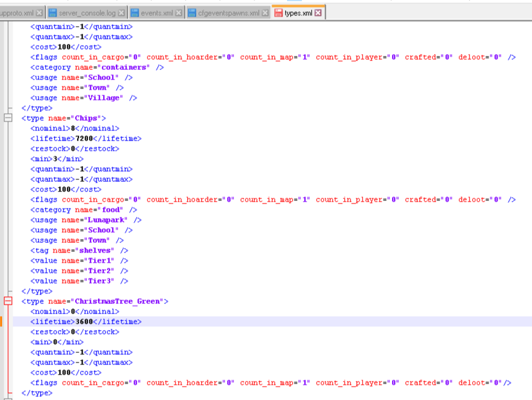Switch to the upproto.xml tab
Image resolution: width=532 pixels, height=400 pixels.
pos(17,13)
